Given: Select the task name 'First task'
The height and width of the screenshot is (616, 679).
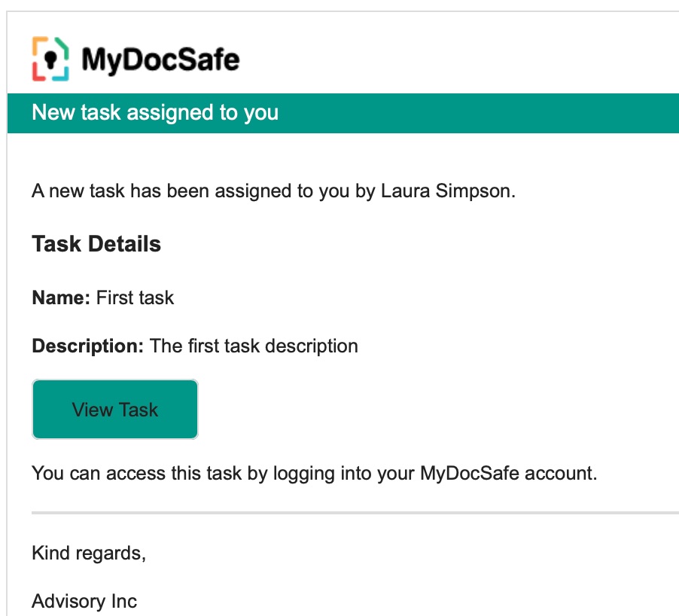Looking at the screenshot, I should coord(134,297).
